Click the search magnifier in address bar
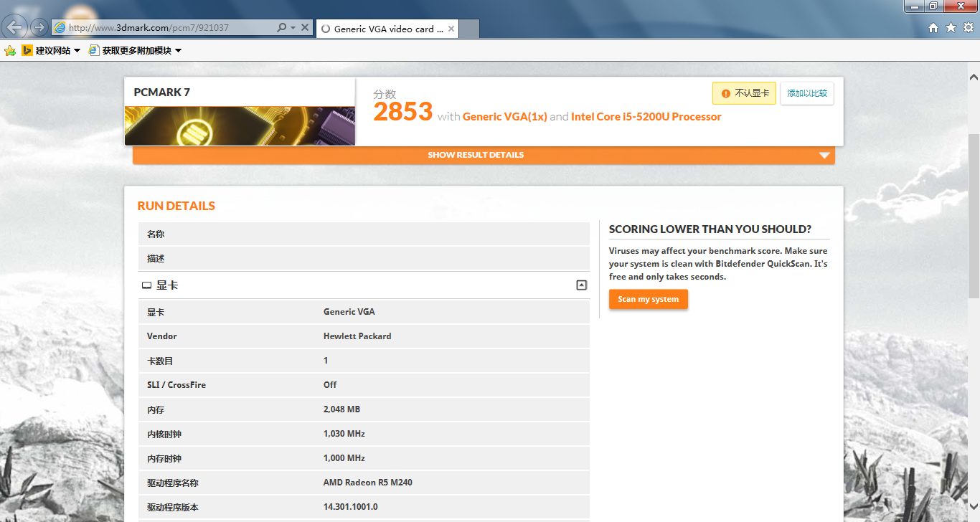The image size is (980, 522). 282,28
